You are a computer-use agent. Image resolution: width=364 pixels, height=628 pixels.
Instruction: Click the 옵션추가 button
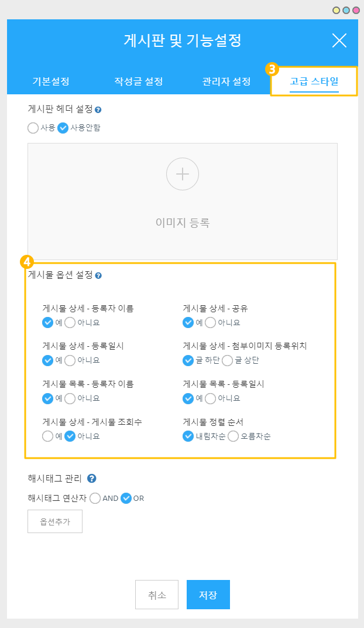(55, 521)
